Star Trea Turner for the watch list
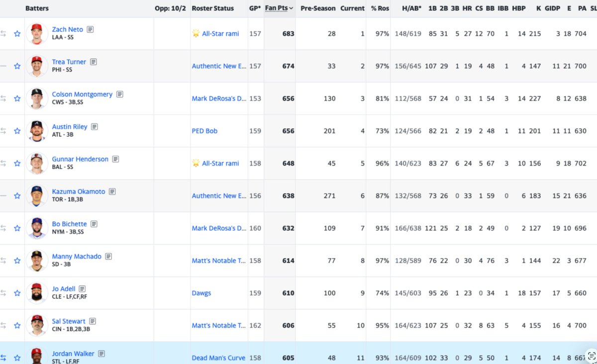 [17, 66]
